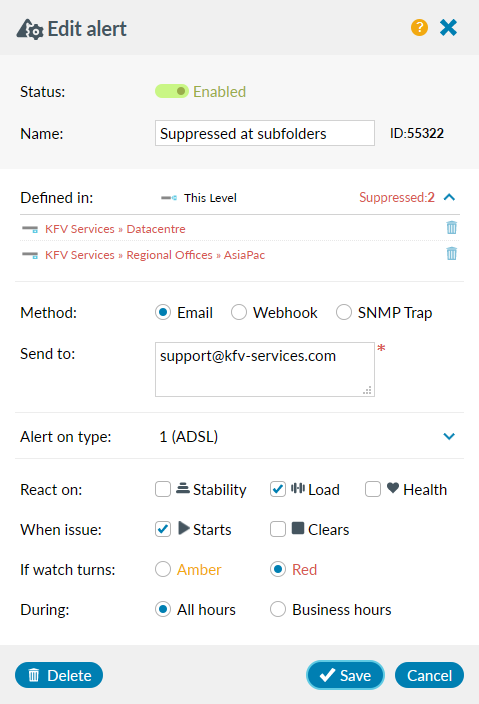Click the This Level icon next to Defined in
479x704 pixels.
click(169, 198)
